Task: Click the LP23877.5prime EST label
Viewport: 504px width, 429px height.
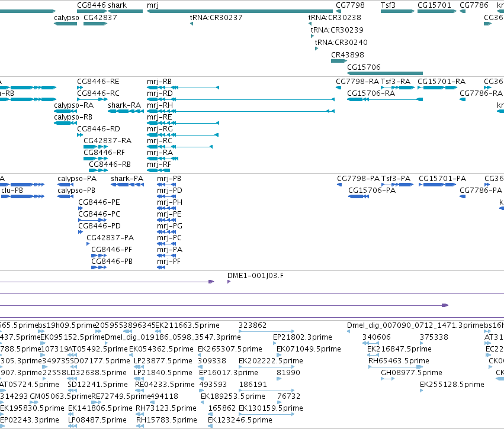Action: tap(163, 361)
